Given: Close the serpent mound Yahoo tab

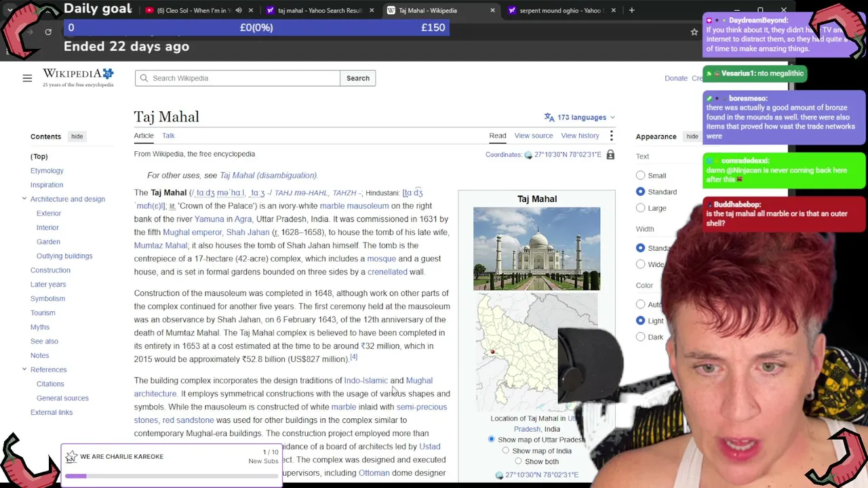Looking at the screenshot, I should [613, 10].
